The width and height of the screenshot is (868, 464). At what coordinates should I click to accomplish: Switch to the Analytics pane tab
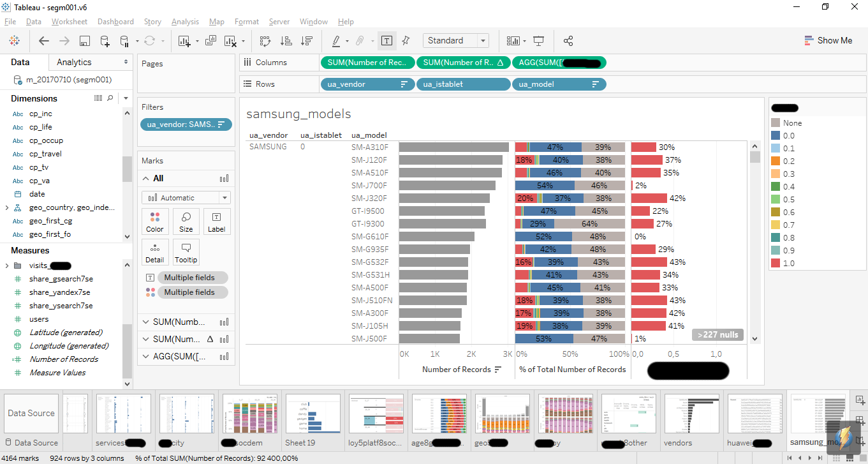click(x=74, y=62)
